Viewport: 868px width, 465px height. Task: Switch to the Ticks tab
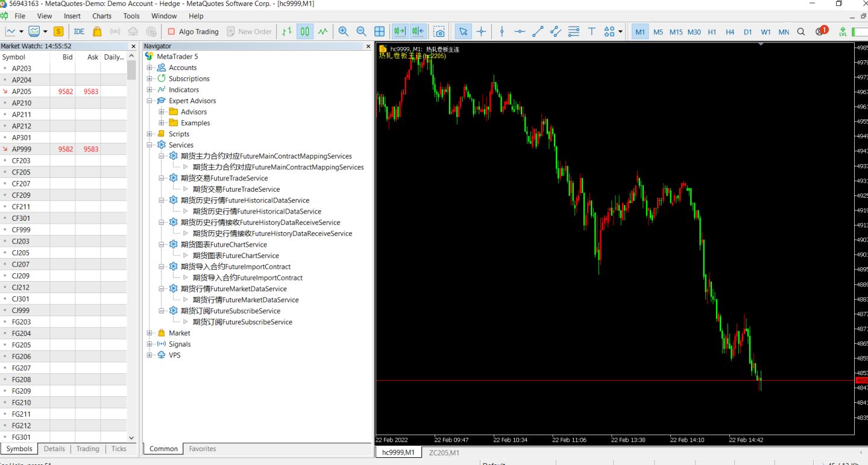(119, 449)
